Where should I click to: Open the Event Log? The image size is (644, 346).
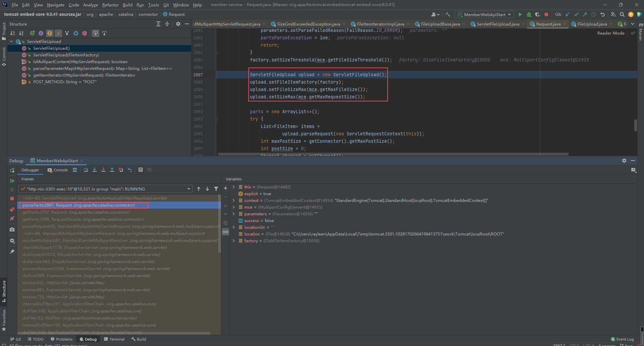[x=623, y=339]
